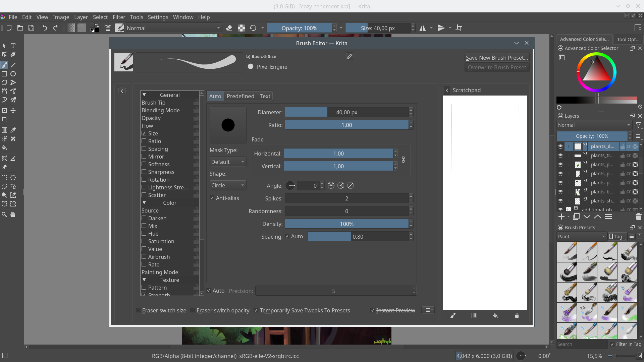Click the Contiguous Selection tool
The image size is (644, 362).
tap(4, 196)
